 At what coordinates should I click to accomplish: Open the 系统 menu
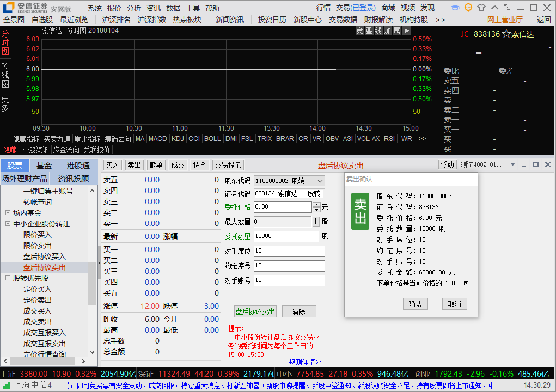pos(95,8)
